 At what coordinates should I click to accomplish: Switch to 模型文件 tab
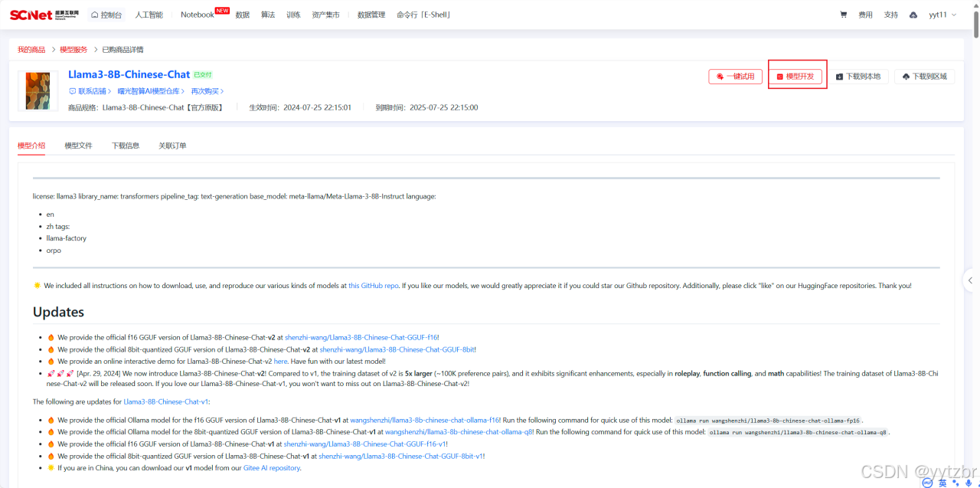[78, 146]
